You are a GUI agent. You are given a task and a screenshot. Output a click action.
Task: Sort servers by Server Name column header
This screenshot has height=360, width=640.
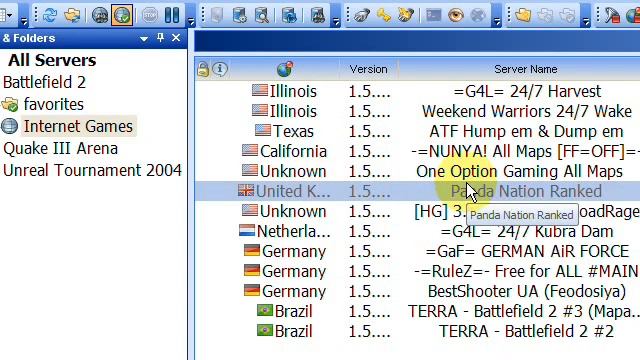click(526, 69)
